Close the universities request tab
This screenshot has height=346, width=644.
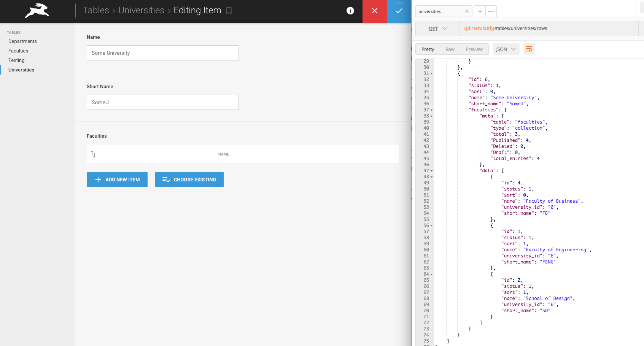pyautogui.click(x=467, y=11)
